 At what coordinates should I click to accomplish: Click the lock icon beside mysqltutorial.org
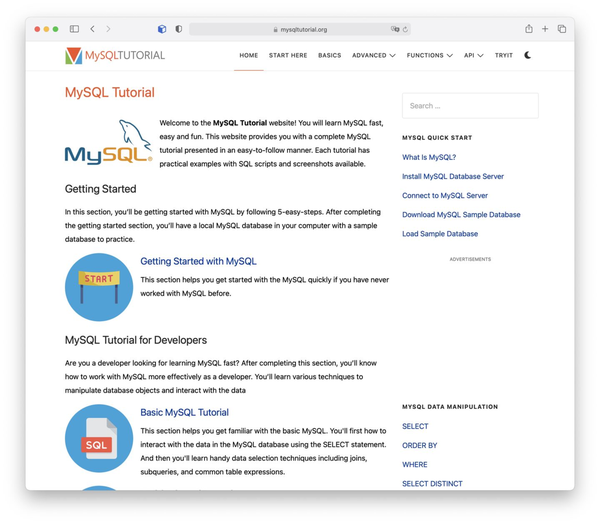276,29
